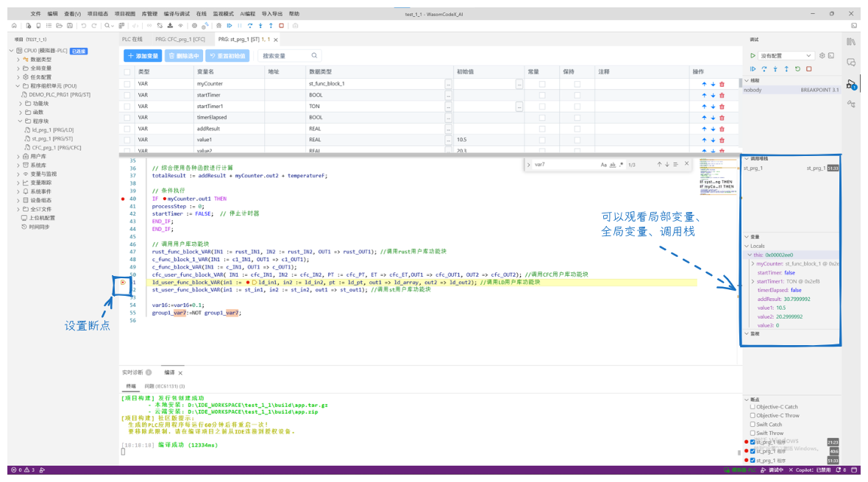Screen dimensions: 868x482
Task: Stop debugging with the red square icon
Action: pos(808,69)
